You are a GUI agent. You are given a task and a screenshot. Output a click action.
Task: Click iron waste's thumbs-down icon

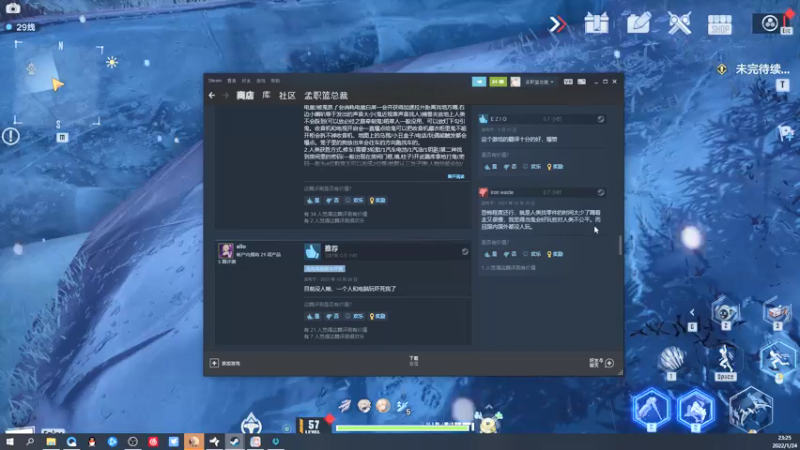point(483,192)
